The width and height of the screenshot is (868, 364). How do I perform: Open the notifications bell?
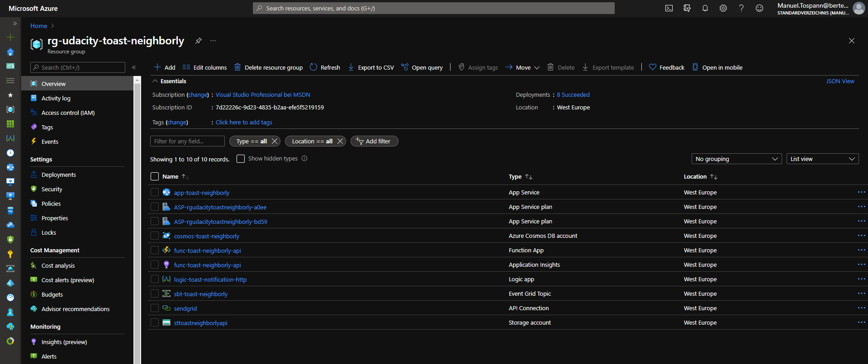(705, 8)
